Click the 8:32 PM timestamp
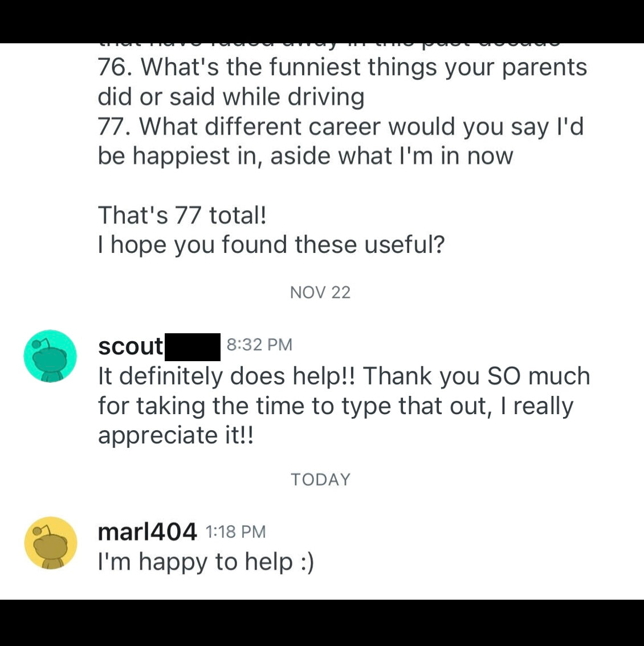The width and height of the screenshot is (644, 646). point(259,344)
